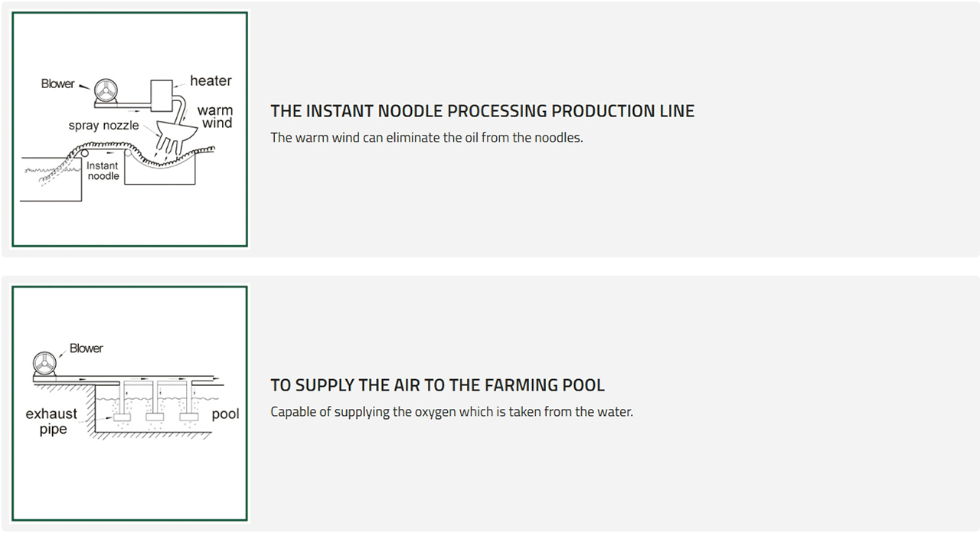Click the 'warm wind' label
Image resolution: width=980 pixels, height=533 pixels.
click(215, 116)
